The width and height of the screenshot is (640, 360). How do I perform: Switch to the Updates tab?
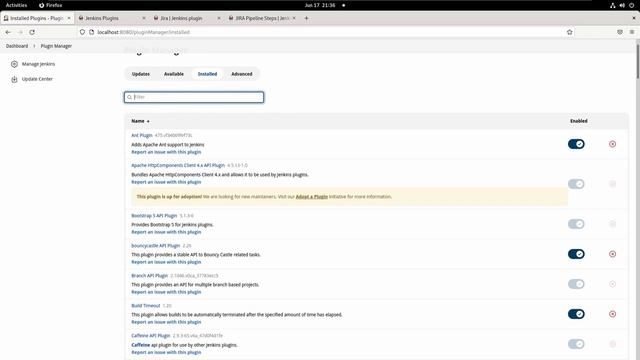point(141,74)
